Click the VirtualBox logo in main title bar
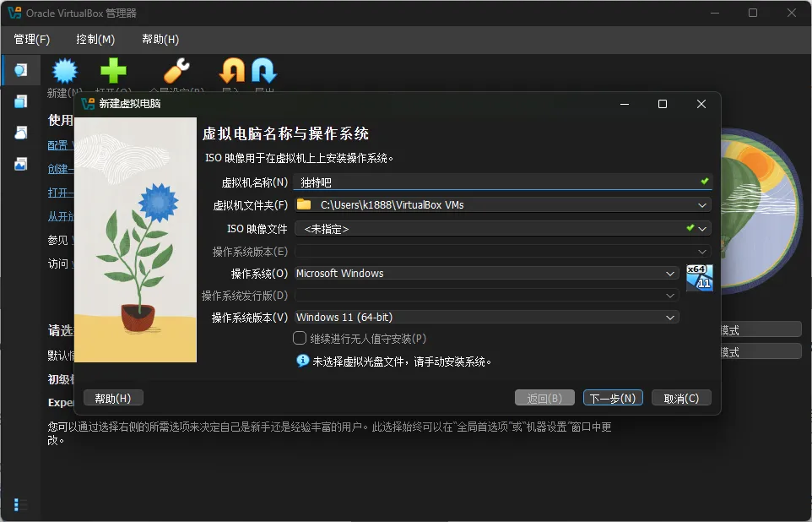The image size is (812, 522). tap(14, 13)
